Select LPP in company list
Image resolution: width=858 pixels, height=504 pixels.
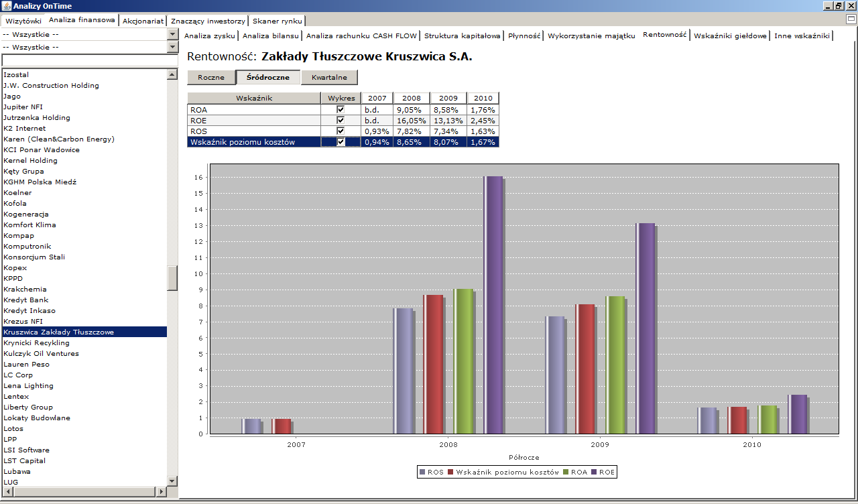point(84,439)
